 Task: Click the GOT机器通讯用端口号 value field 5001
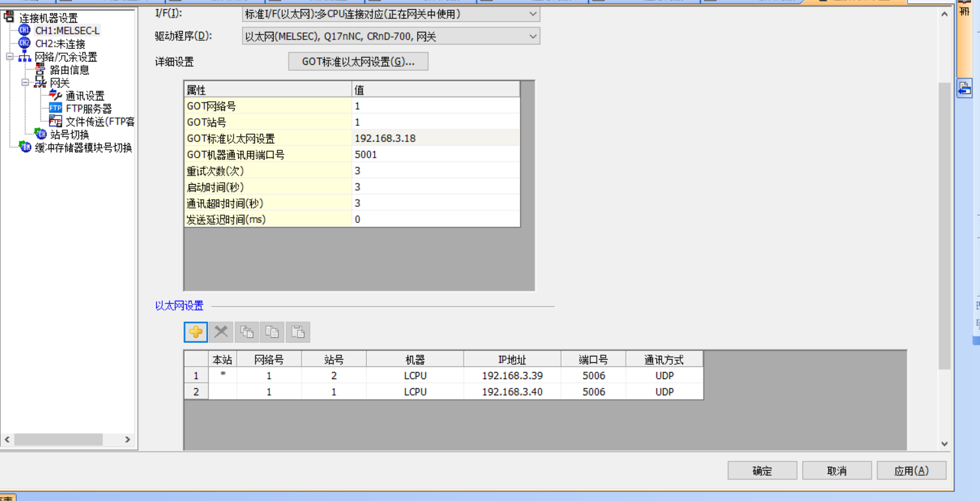(x=435, y=154)
